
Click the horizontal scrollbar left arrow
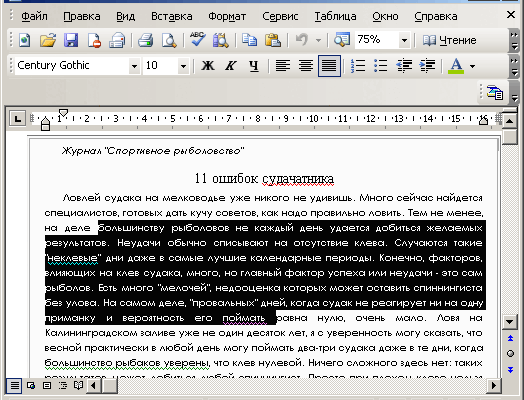point(93,386)
